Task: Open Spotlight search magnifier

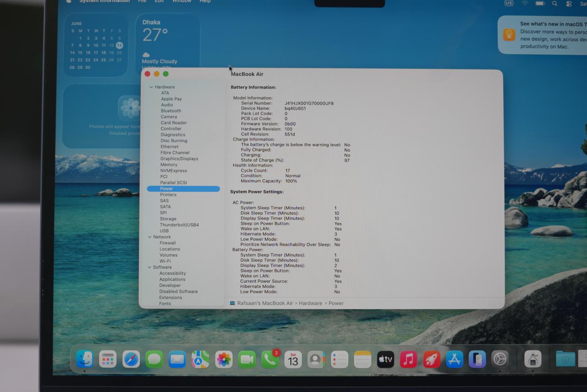Action: 554,3
